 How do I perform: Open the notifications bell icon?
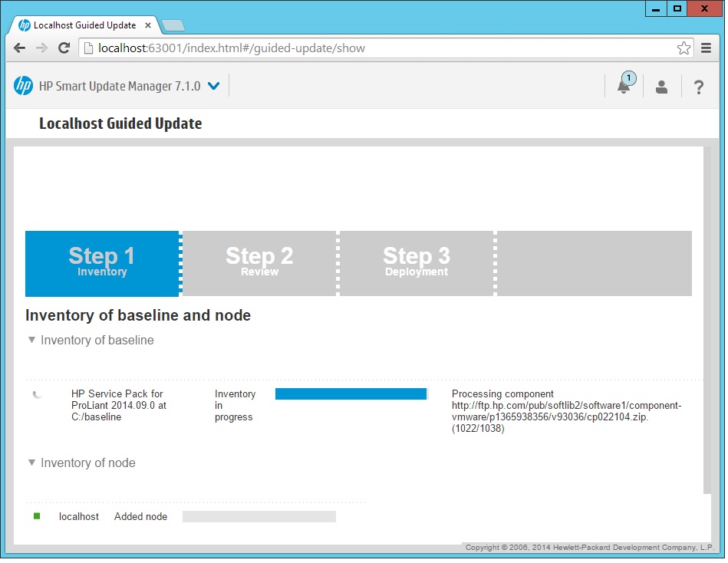(624, 86)
